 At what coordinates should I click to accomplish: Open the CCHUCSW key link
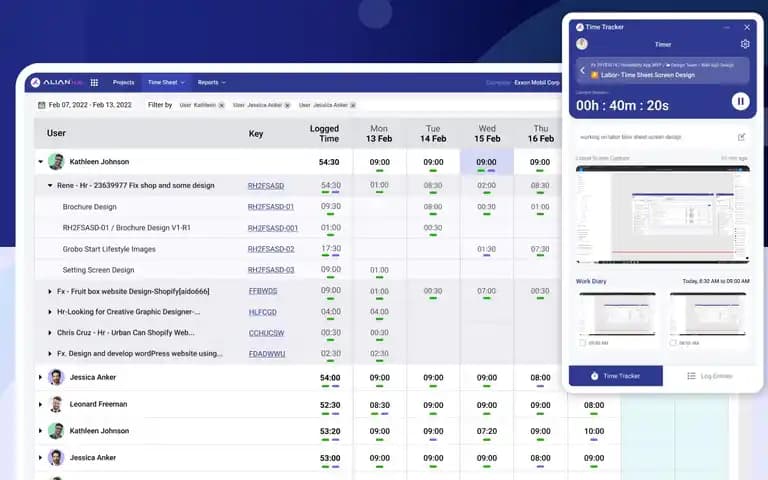click(266, 333)
